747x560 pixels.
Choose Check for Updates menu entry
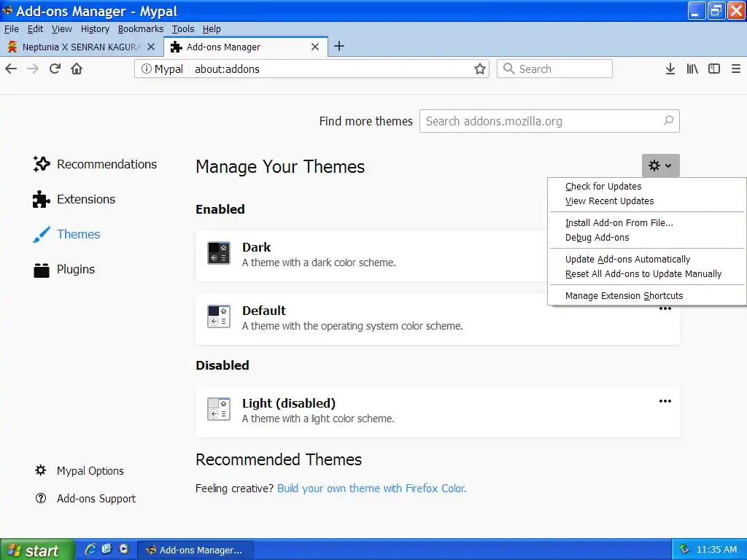(647, 186)
